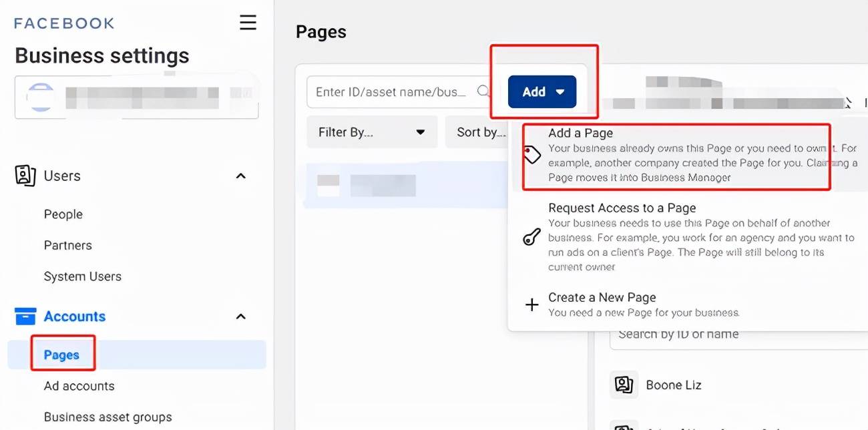
Task: Click the Pages heading
Action: pos(321,32)
